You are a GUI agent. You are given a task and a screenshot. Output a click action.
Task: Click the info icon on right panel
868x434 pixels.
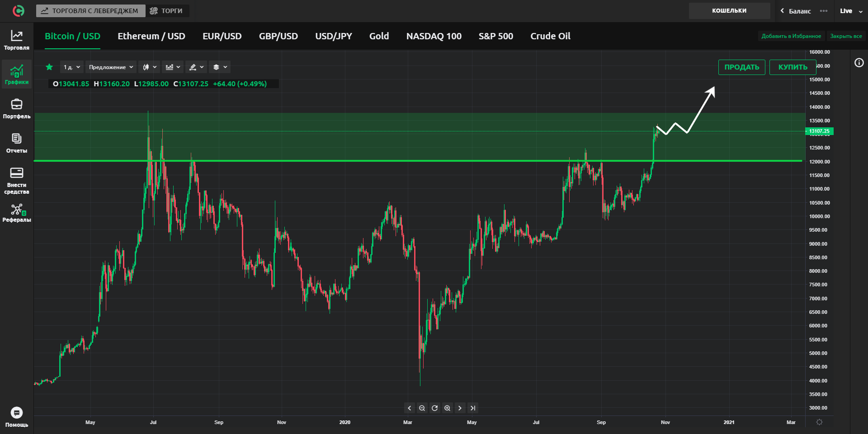(859, 63)
